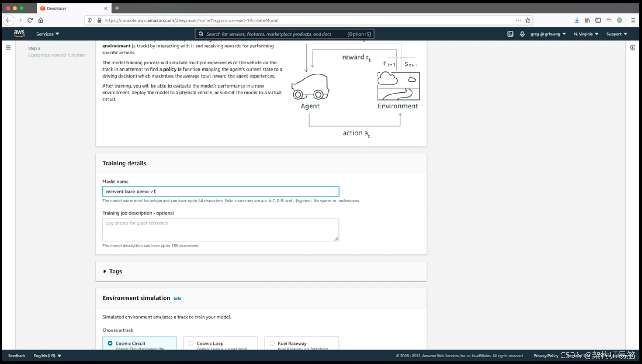Toggle the browser sidebar icon
This screenshot has width=642, height=364.
point(598,20)
